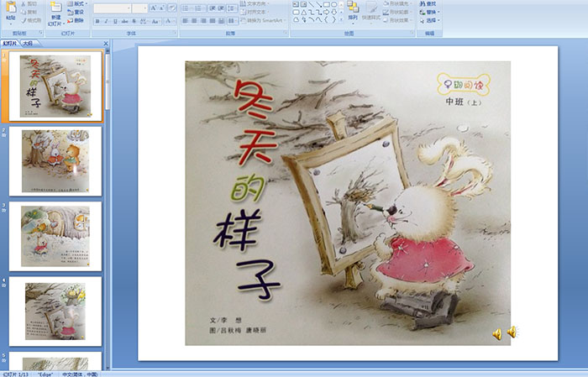Click the Increase Indent icon
588x377 pixels.
[221, 8]
